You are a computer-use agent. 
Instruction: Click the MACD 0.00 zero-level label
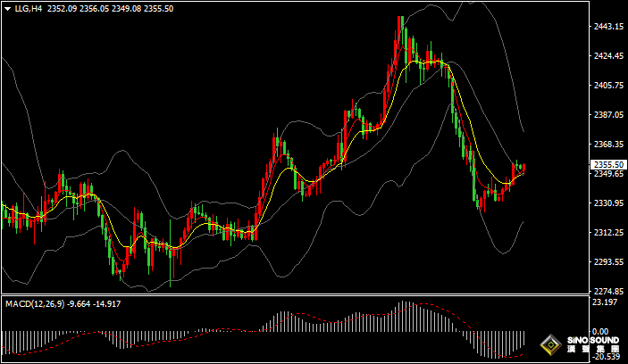(602, 331)
